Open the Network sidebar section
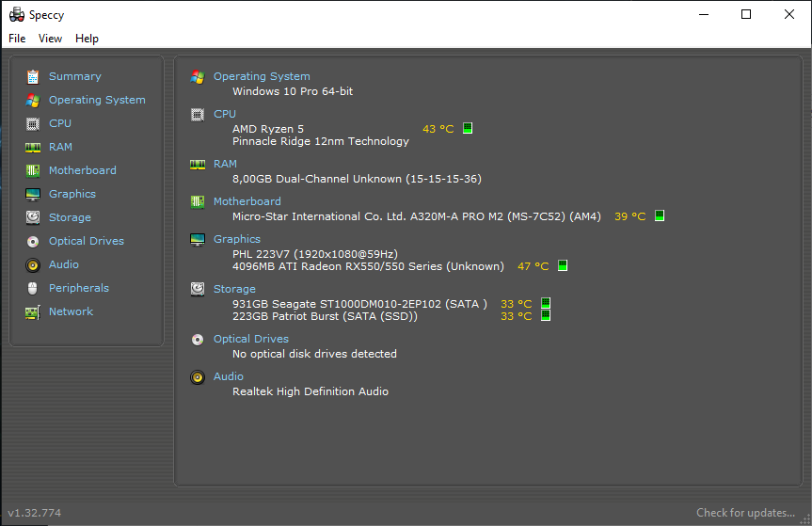812x526 pixels. (x=71, y=311)
